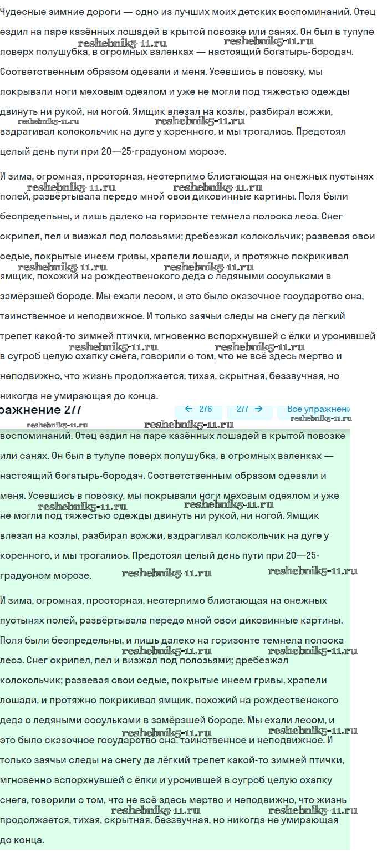Click the white-section line "целый день пути при 20—25-градусном морозе"
Viewport: 377px width, 868px height.
pyautogui.click(x=113, y=151)
